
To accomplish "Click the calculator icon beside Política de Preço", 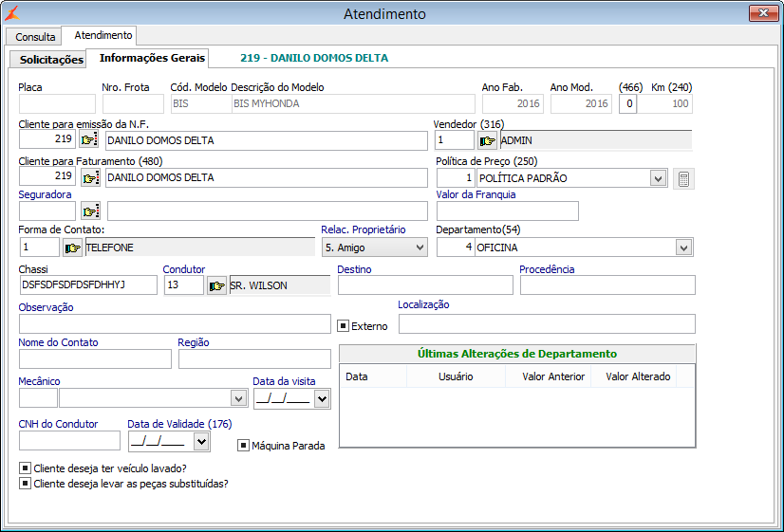I will pos(683,179).
